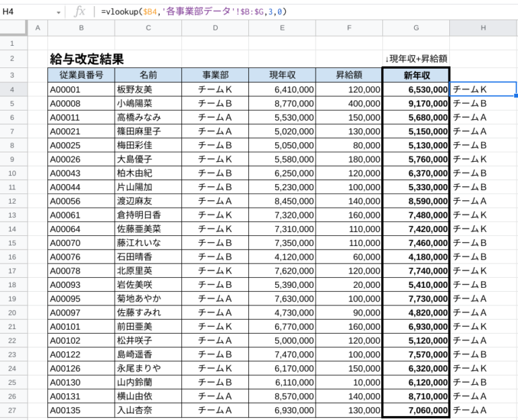Select the column B header

click(81, 27)
